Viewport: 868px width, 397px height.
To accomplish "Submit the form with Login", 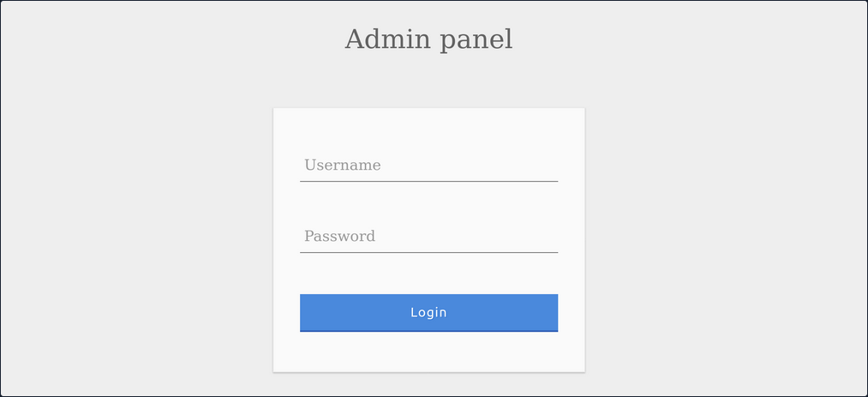I will 428,313.
